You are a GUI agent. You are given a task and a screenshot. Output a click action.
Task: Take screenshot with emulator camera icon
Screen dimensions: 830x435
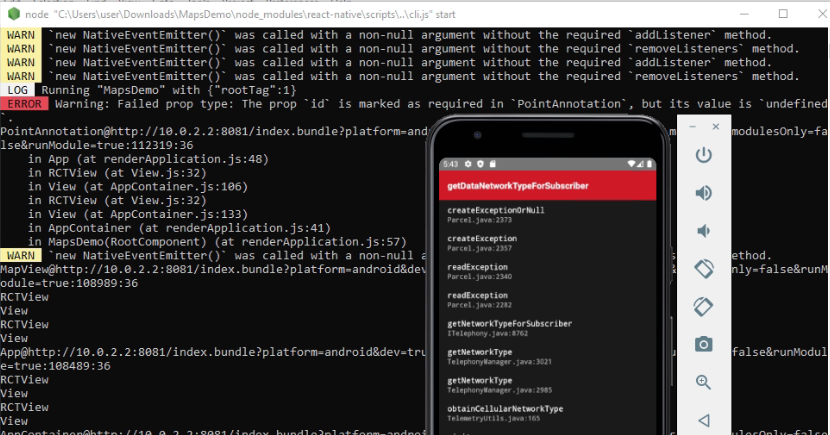pos(703,345)
